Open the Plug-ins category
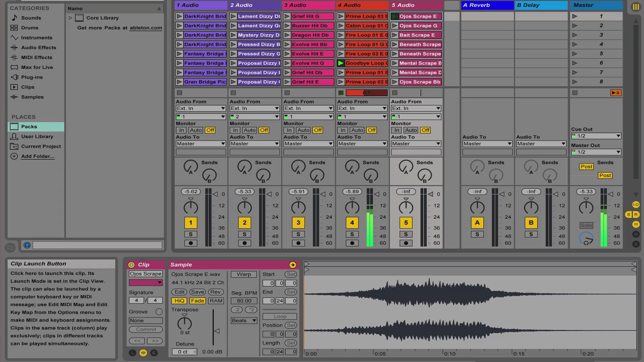Screen dimensions: 644x362 pos(32,77)
